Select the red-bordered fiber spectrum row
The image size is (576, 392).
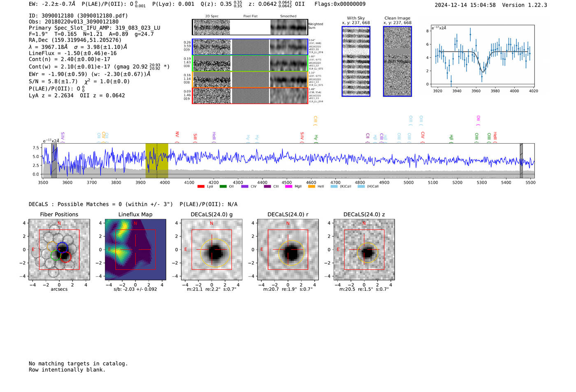pos(250,95)
